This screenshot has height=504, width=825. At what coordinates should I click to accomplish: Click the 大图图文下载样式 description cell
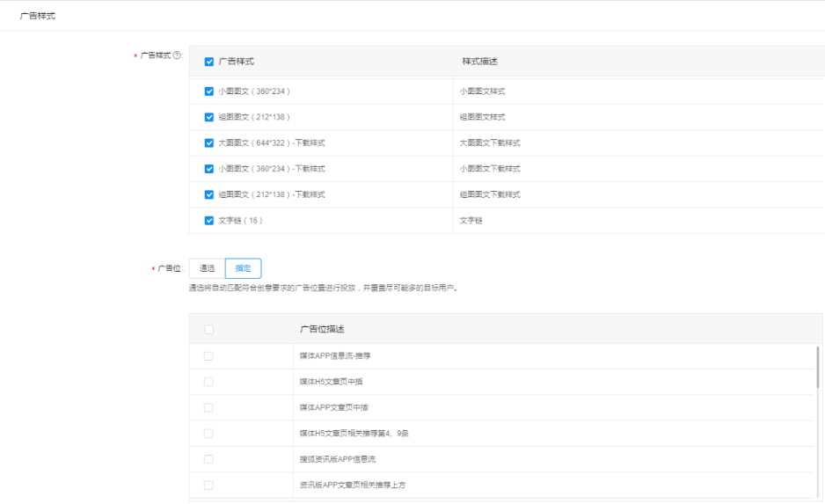pos(490,143)
